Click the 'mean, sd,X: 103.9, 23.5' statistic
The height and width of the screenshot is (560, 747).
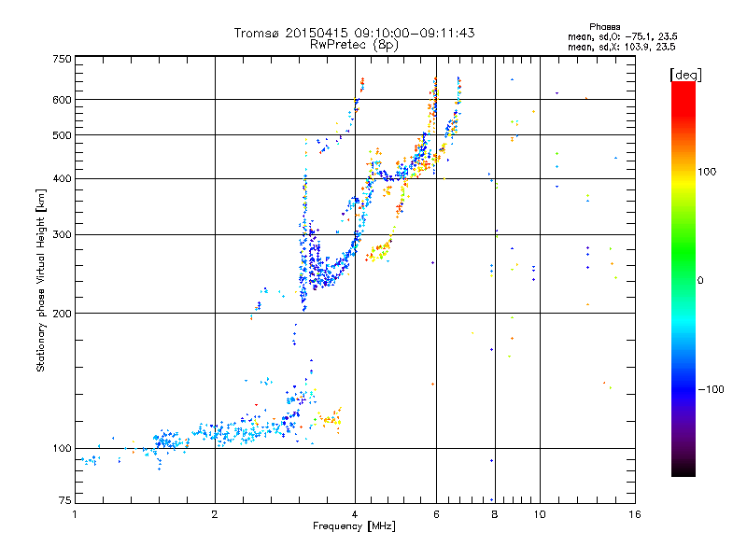click(621, 47)
